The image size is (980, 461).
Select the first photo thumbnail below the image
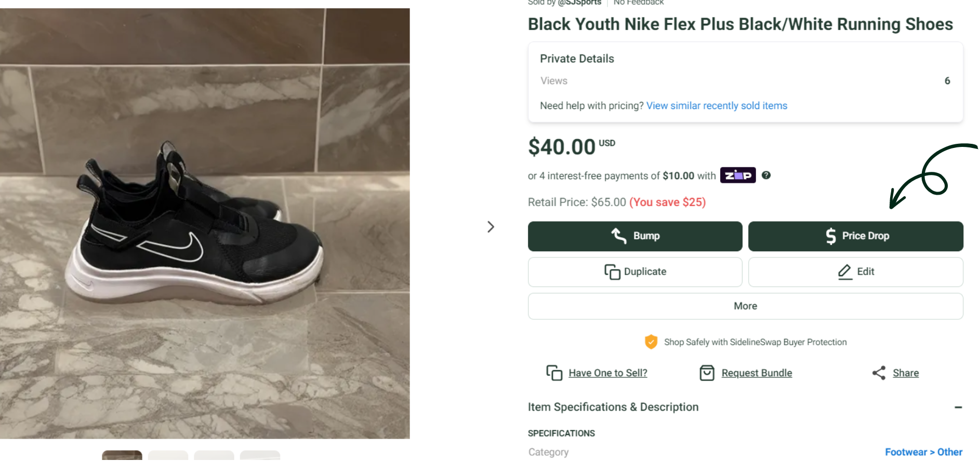click(x=122, y=455)
